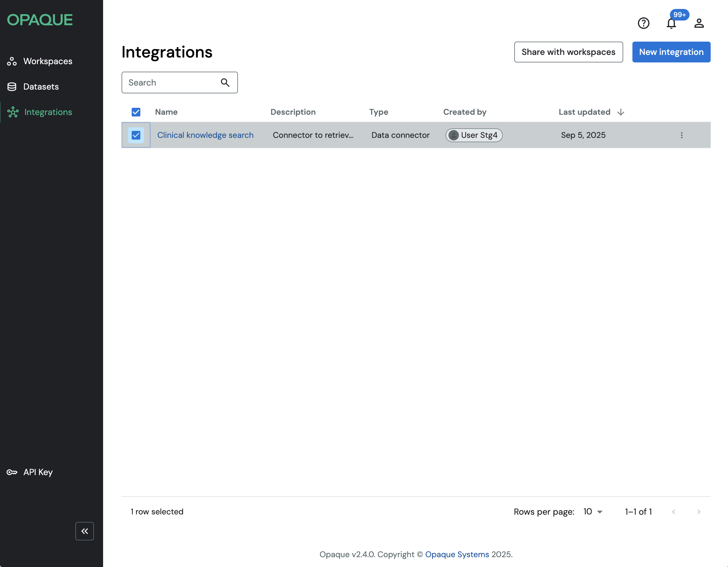This screenshot has width=728, height=567.
Task: Click the search magnifier icon
Action: pyautogui.click(x=225, y=82)
